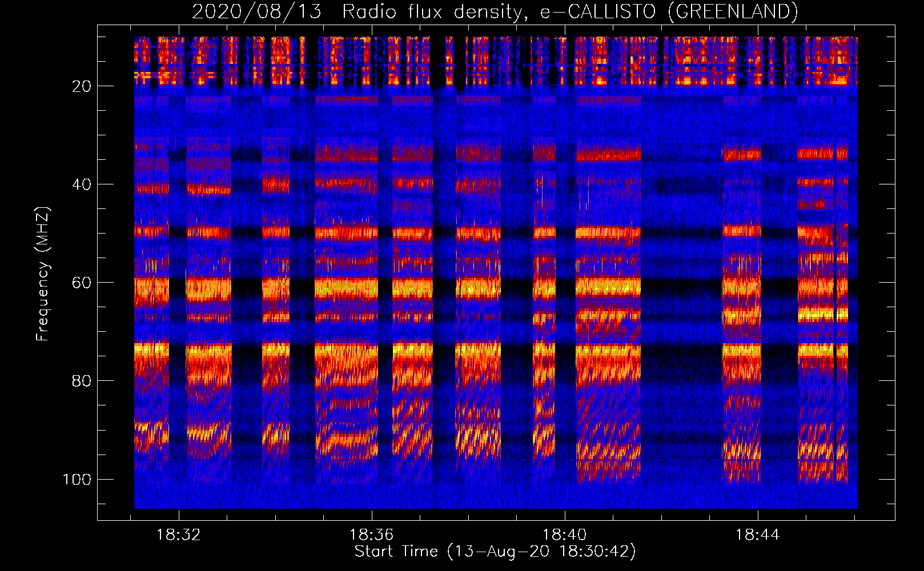
Task: Click the 18:44 time tick label
Action: pos(757,535)
